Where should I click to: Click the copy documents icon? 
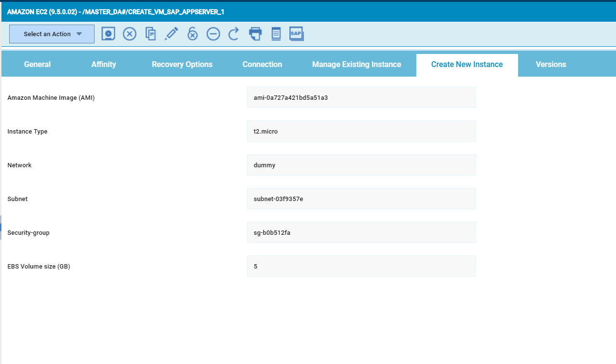[151, 34]
